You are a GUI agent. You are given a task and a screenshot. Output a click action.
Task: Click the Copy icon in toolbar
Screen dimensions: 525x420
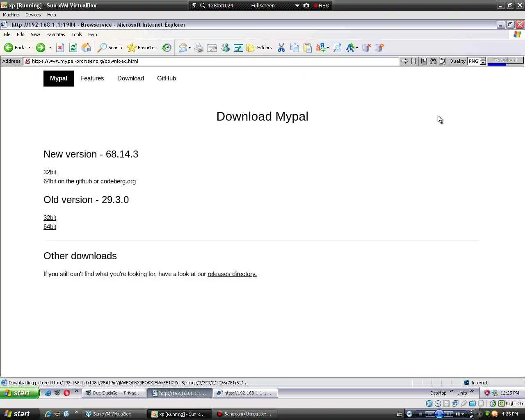294,48
